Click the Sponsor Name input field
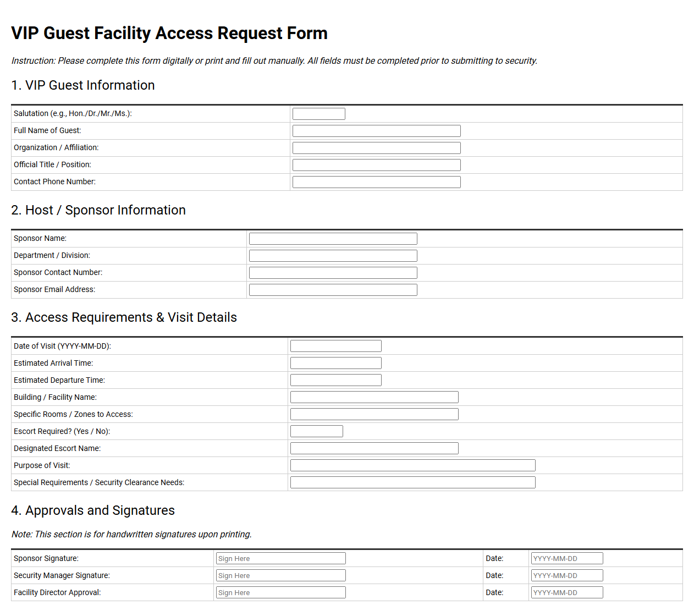 [x=333, y=239]
